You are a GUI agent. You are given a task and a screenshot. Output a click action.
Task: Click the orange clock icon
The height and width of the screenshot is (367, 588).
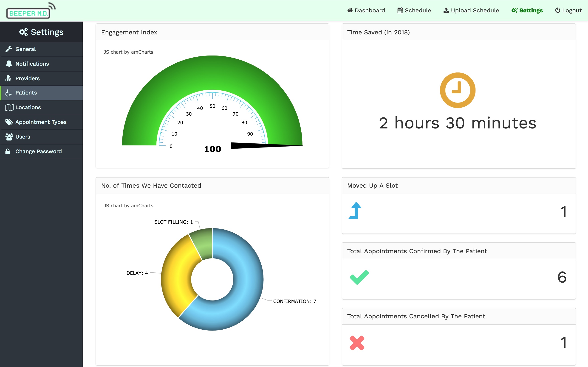tap(457, 90)
